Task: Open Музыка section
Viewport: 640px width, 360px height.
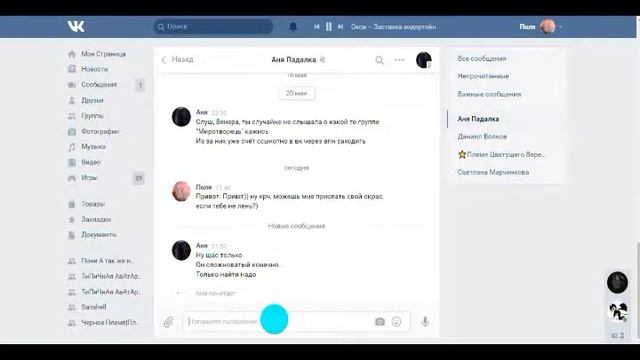Action: click(x=93, y=147)
